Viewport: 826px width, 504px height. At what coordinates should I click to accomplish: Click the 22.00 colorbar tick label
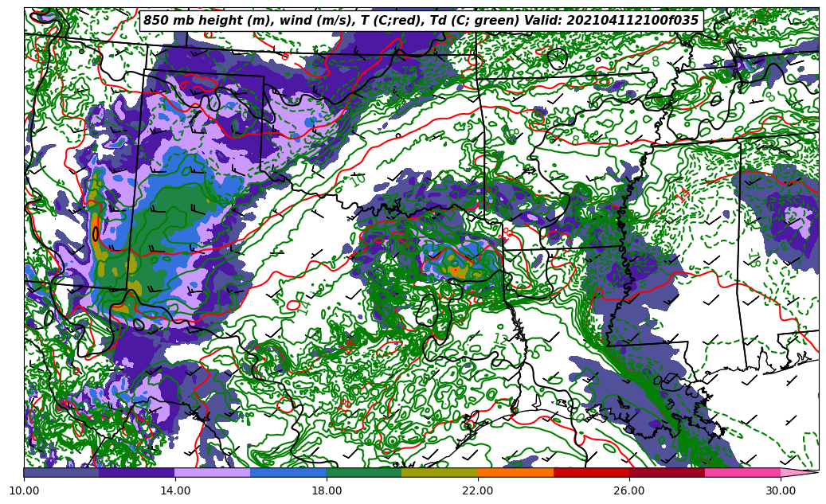[x=478, y=490]
